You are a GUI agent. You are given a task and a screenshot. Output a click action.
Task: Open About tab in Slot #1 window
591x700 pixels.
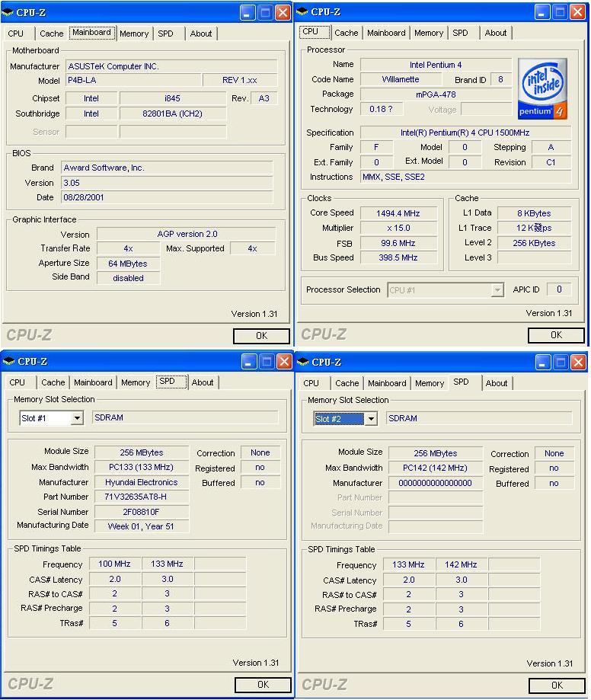point(203,382)
